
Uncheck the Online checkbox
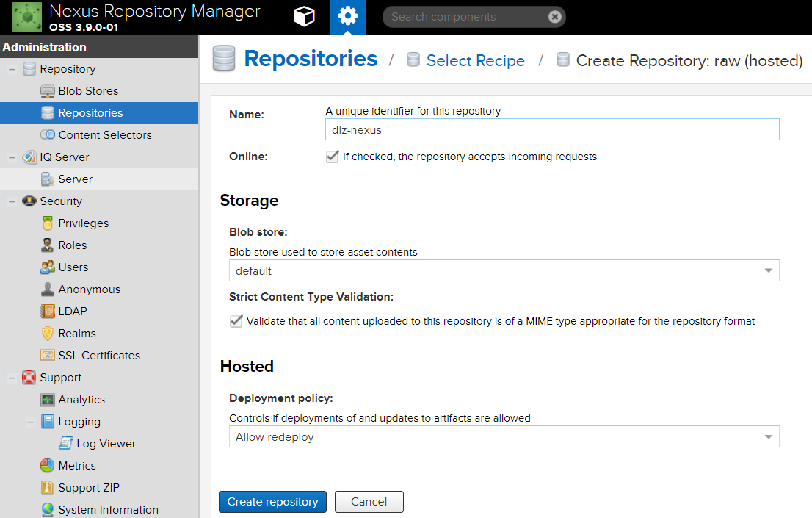pyautogui.click(x=333, y=157)
